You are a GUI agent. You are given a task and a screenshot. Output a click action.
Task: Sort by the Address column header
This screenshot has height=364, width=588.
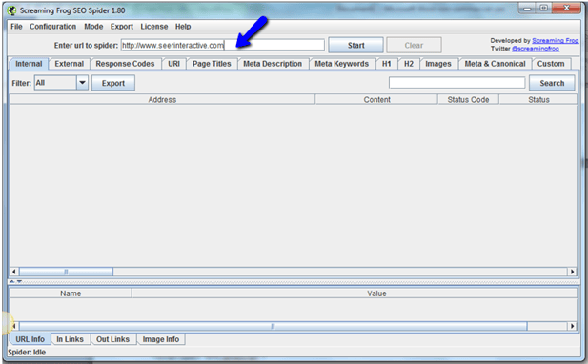point(162,100)
